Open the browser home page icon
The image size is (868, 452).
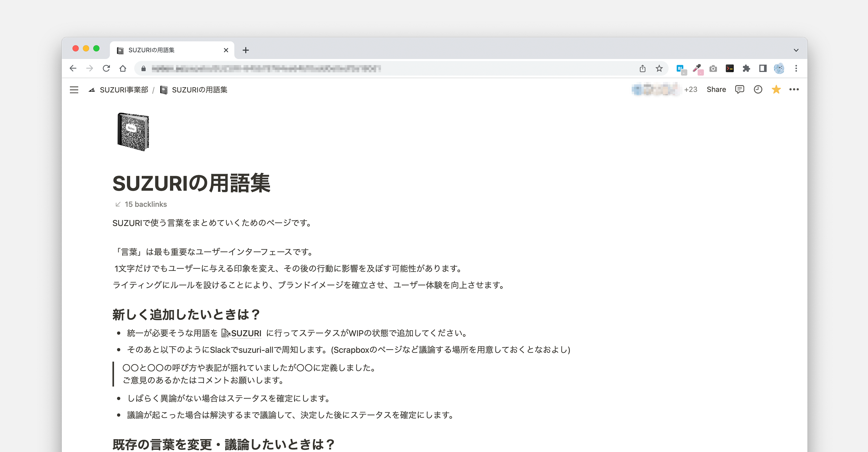point(123,68)
